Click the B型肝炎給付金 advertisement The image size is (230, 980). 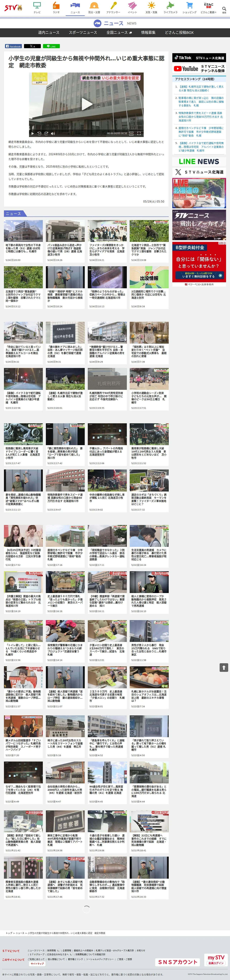tap(199, 264)
